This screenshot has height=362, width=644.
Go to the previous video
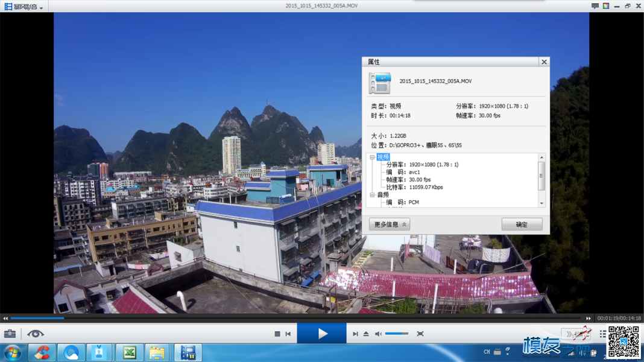[x=288, y=334]
